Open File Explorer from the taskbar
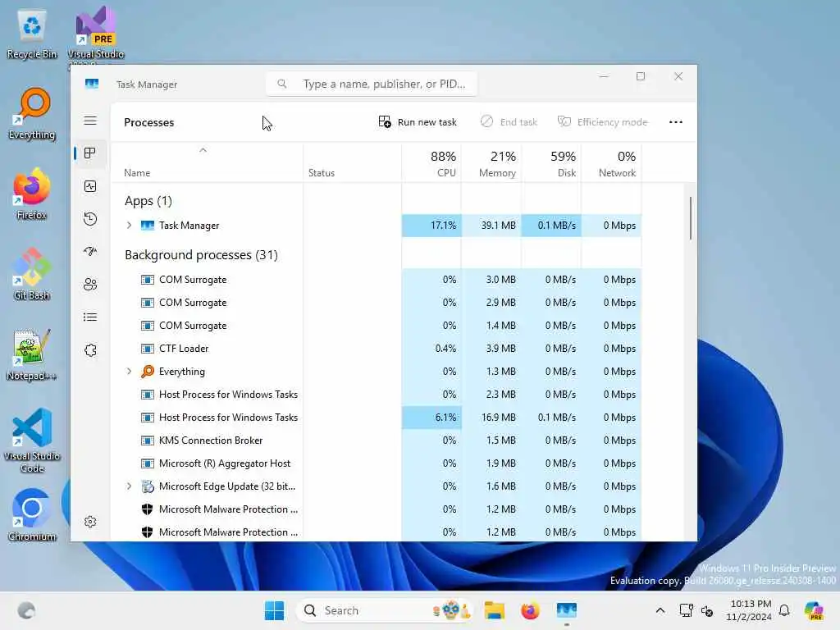The height and width of the screenshot is (630, 840). [494, 610]
